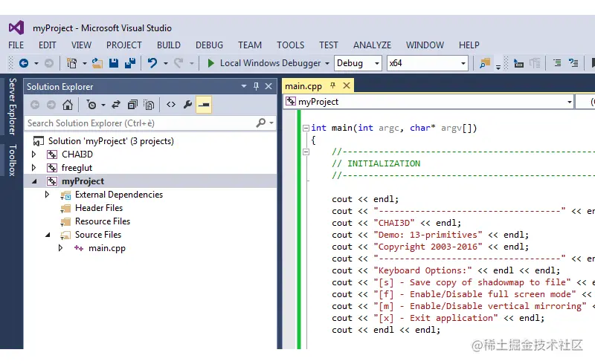Screen dimensions: 595x364
Task: Expand External Dependencies folder
Action: click(x=47, y=195)
